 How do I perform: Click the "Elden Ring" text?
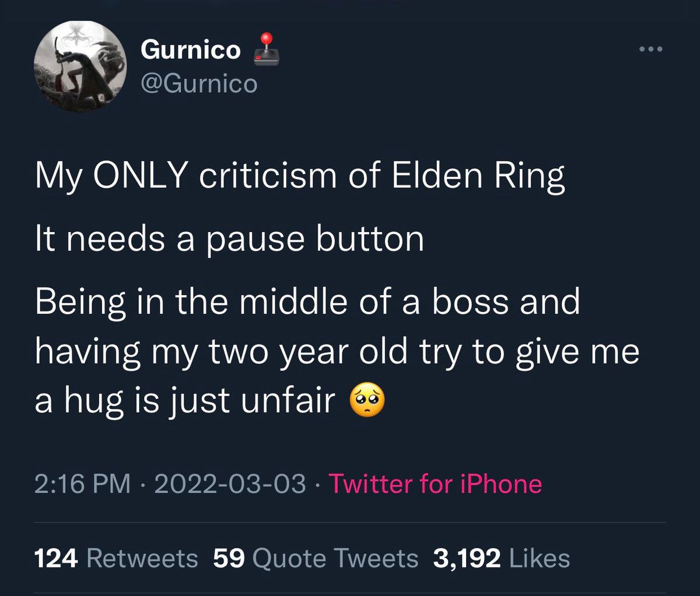pyautogui.click(x=478, y=176)
